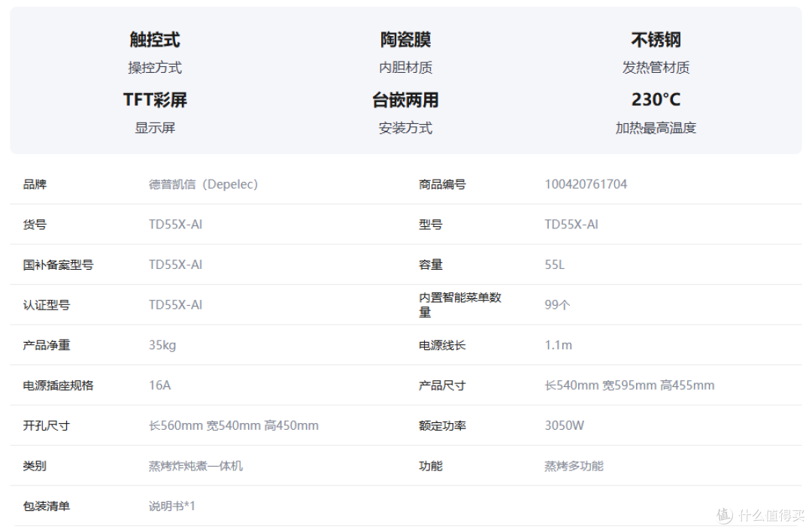Click the 国补备案型号 label
This screenshot has height=532, width=812.
58,265
